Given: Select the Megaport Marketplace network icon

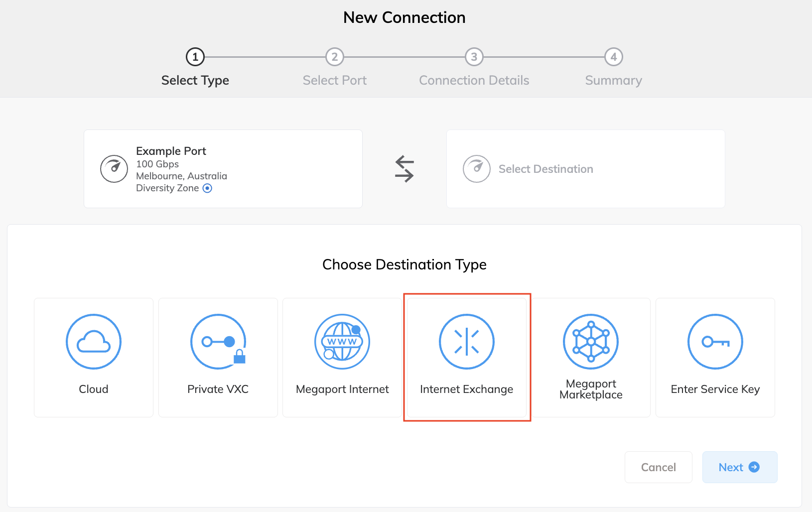Looking at the screenshot, I should tap(591, 342).
